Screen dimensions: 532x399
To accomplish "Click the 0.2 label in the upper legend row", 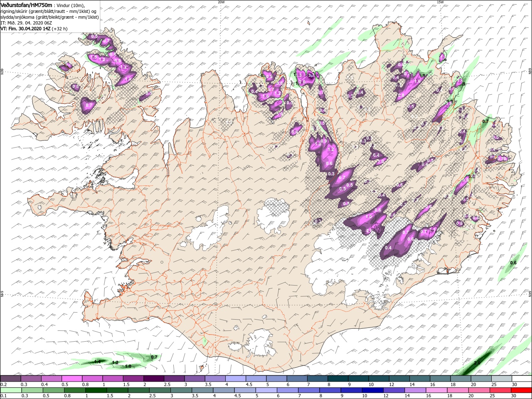I will [x=3, y=385].
